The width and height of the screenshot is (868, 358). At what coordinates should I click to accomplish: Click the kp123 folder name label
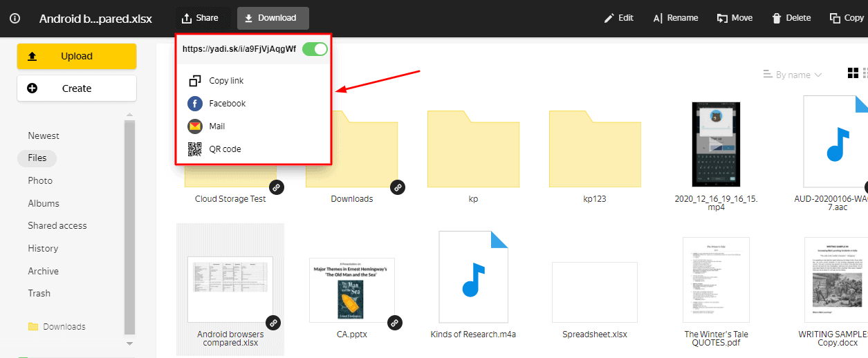pos(595,199)
